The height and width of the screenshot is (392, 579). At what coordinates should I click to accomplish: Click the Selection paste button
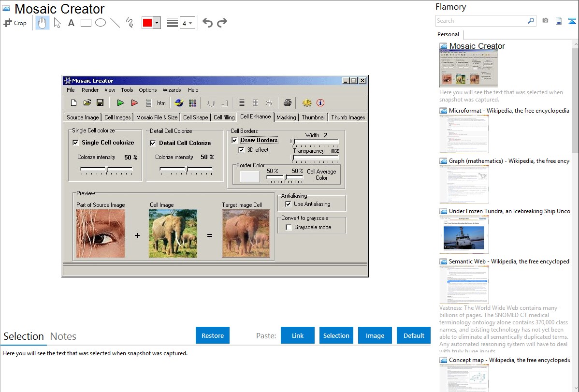point(336,335)
